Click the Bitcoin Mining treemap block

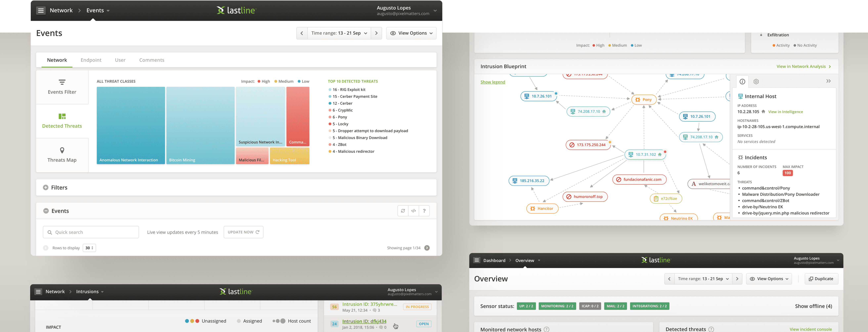pos(200,125)
